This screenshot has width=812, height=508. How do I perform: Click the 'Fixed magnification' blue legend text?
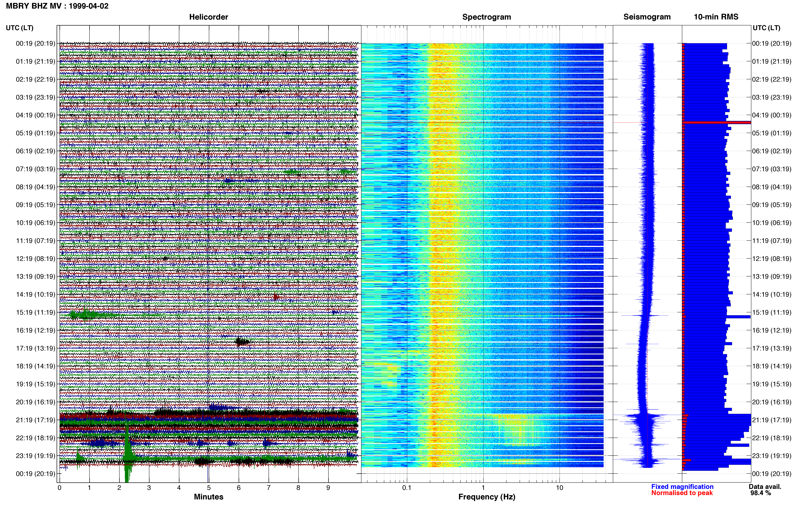[682, 487]
